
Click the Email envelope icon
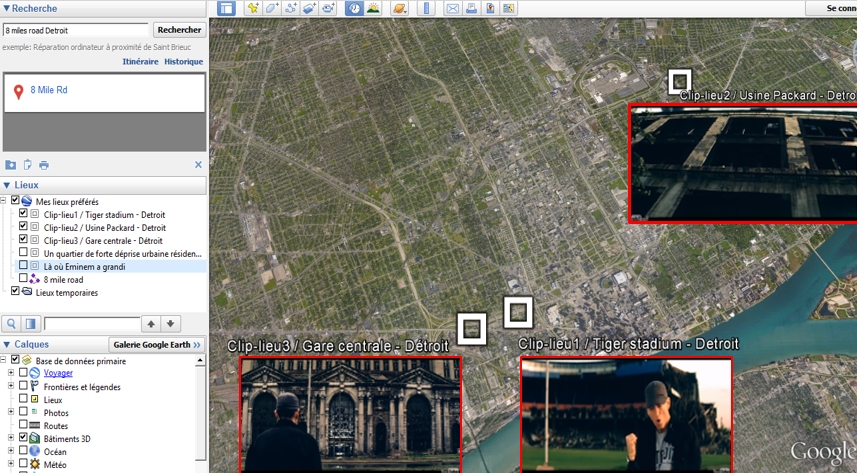[x=453, y=8]
